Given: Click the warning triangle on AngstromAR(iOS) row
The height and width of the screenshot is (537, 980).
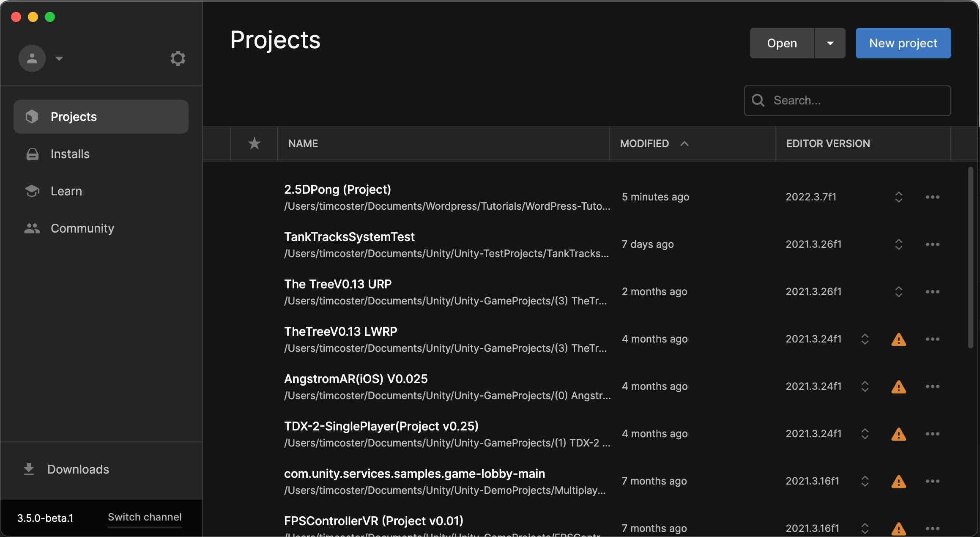Looking at the screenshot, I should (x=898, y=386).
